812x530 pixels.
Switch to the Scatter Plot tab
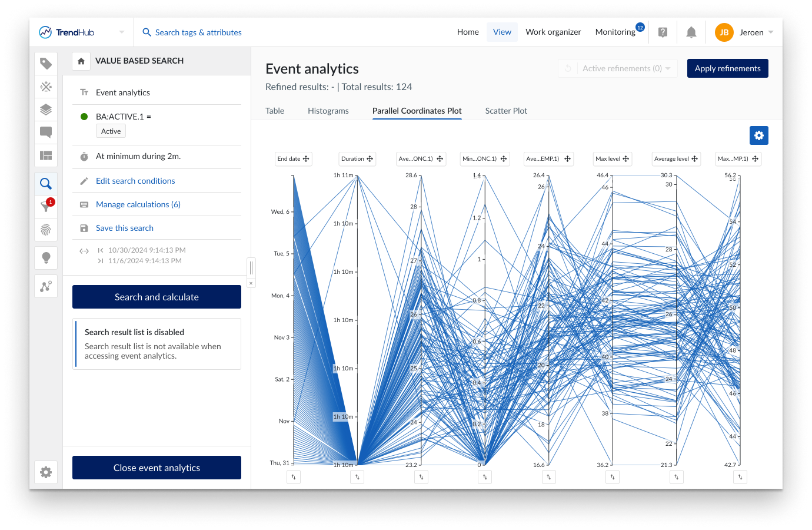pyautogui.click(x=506, y=111)
